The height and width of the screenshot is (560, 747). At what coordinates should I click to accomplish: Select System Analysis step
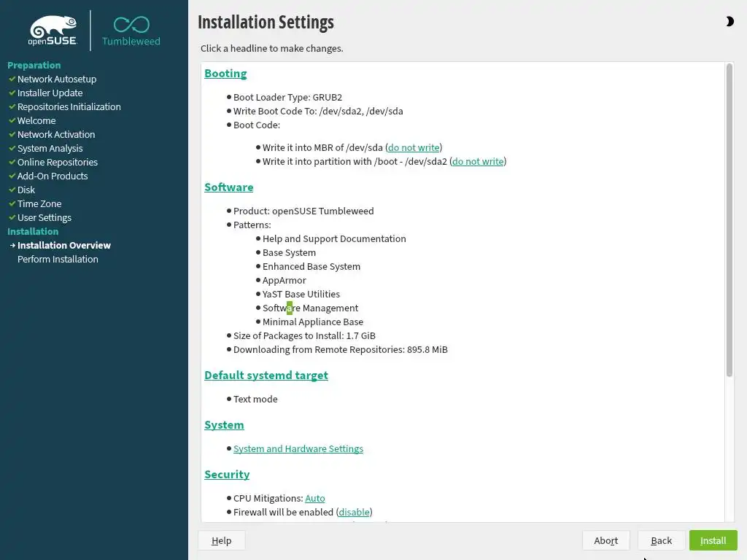[50, 148]
